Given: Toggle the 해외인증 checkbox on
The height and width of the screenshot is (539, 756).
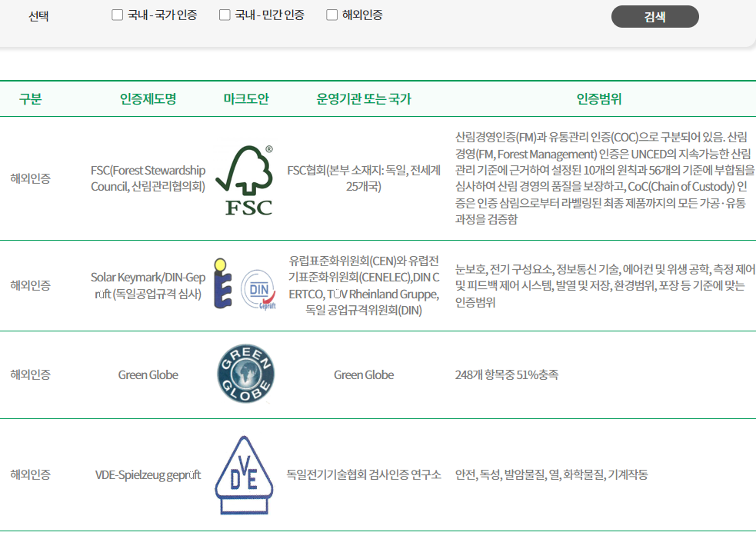Looking at the screenshot, I should [331, 14].
